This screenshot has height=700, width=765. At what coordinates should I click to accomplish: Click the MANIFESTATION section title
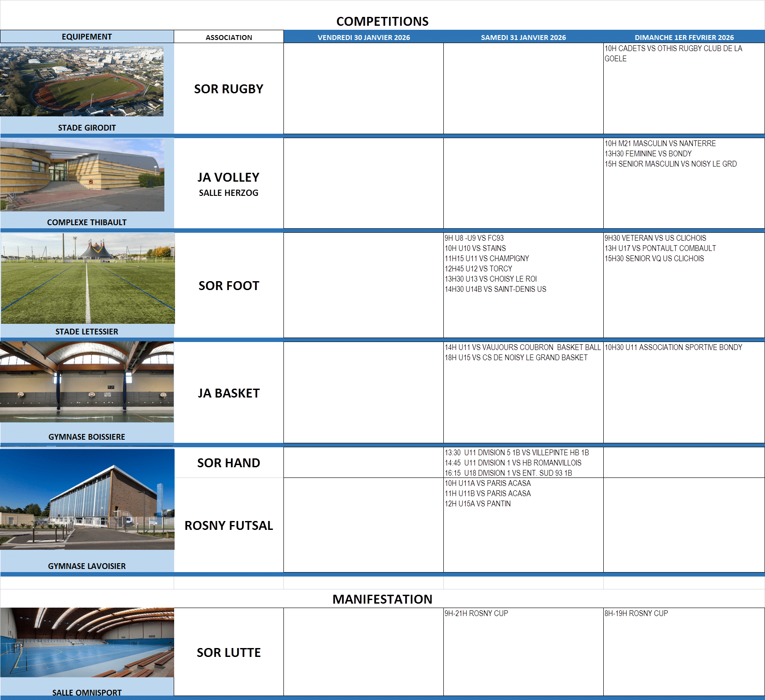[x=382, y=599]
